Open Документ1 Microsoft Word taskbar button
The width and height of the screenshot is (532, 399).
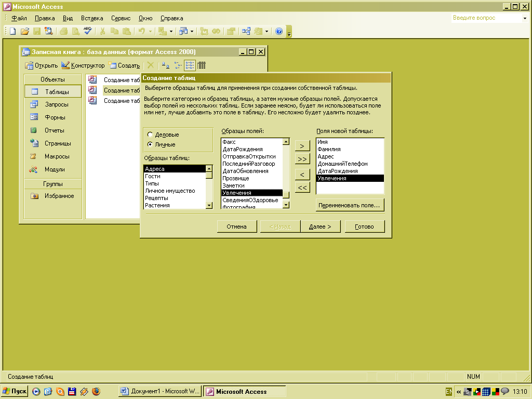[160, 391]
